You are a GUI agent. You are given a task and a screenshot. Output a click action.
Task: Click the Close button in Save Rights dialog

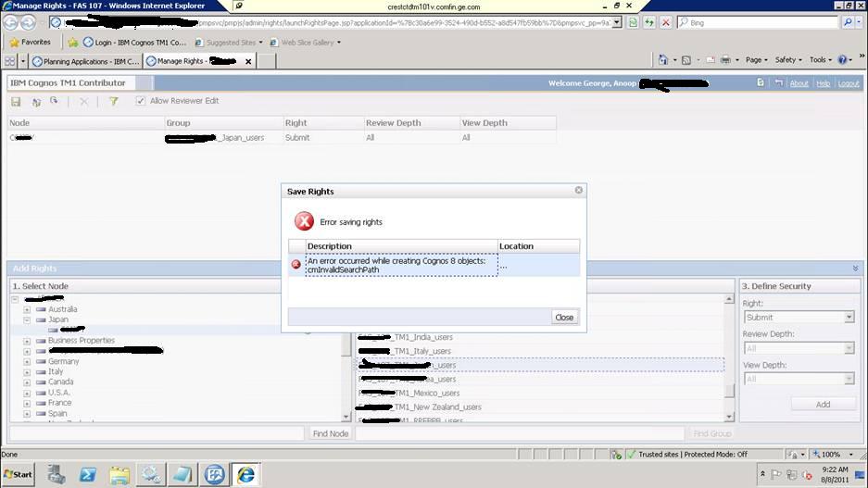564,317
